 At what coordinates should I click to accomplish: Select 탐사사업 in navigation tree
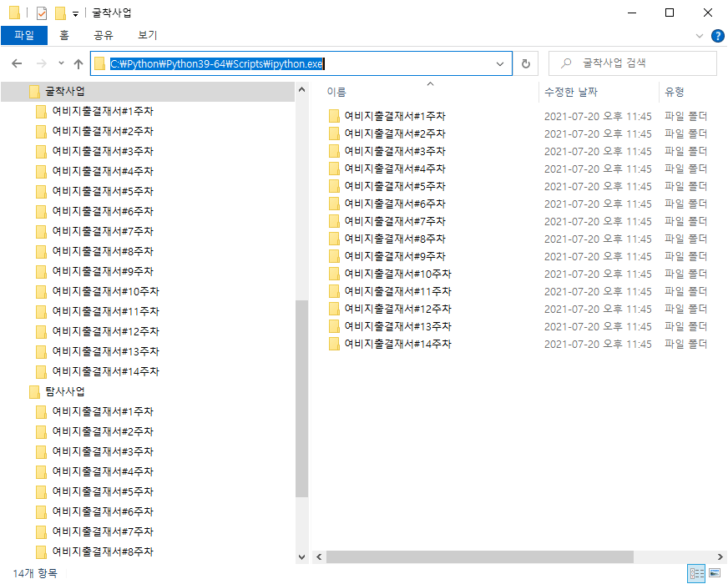pyautogui.click(x=65, y=391)
